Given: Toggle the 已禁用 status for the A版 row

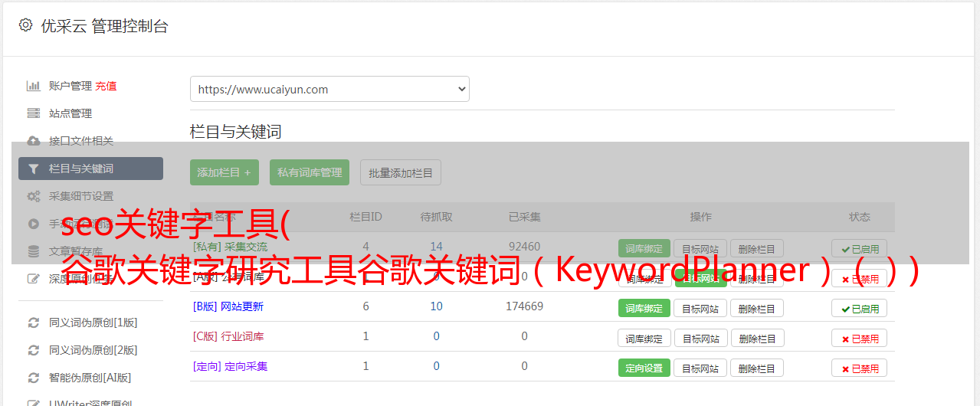Looking at the screenshot, I should (860, 278).
